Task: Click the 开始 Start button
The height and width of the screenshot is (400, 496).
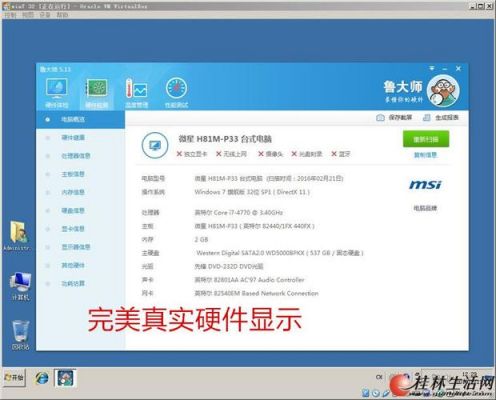Action: (x=14, y=377)
